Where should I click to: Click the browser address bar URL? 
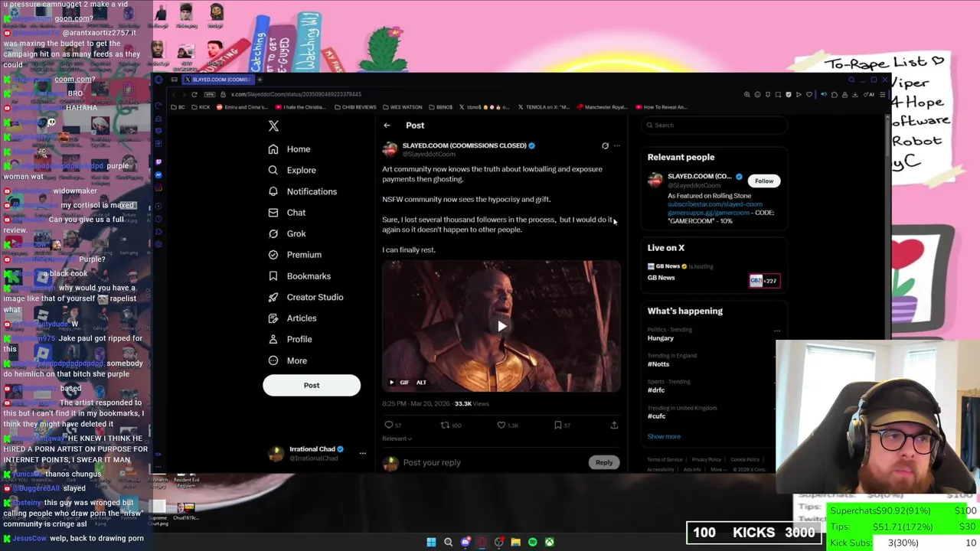click(296, 94)
